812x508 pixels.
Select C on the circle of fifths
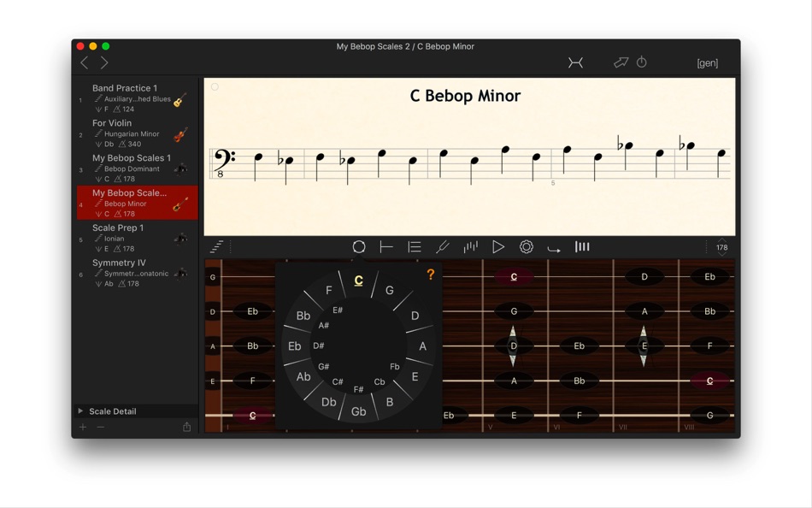pos(358,281)
